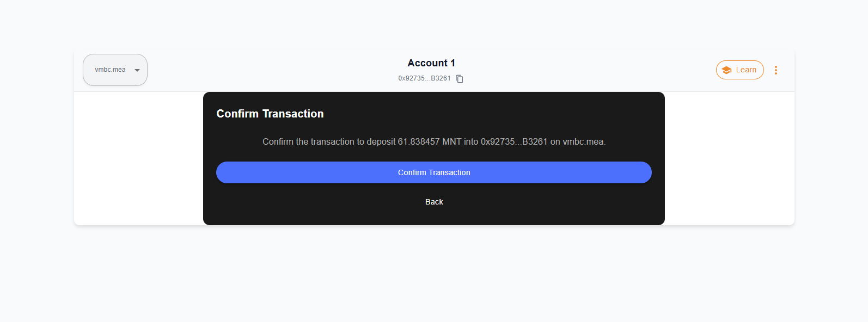Click the 0x92735...B3261 address in dialog message

coord(514,142)
